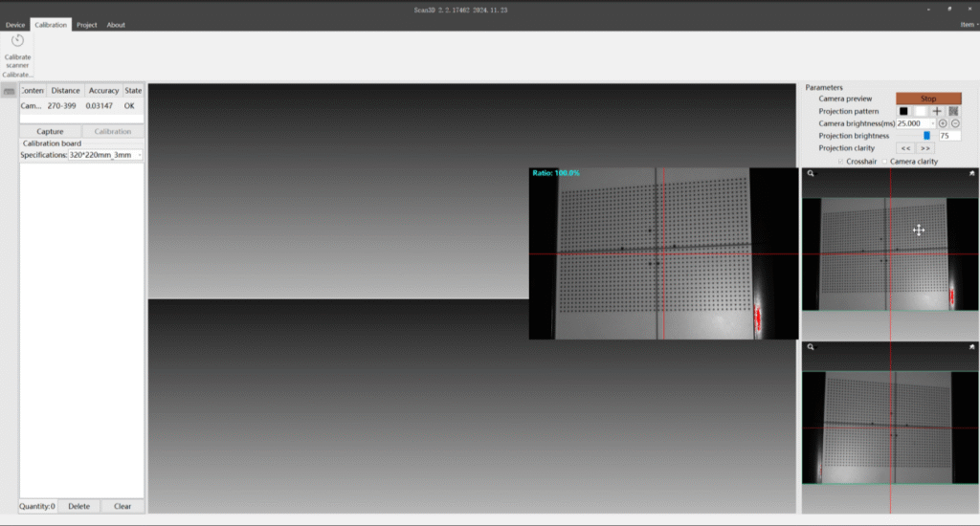
Task: Click the scanner device icon in left sidebar
Action: coord(10,91)
